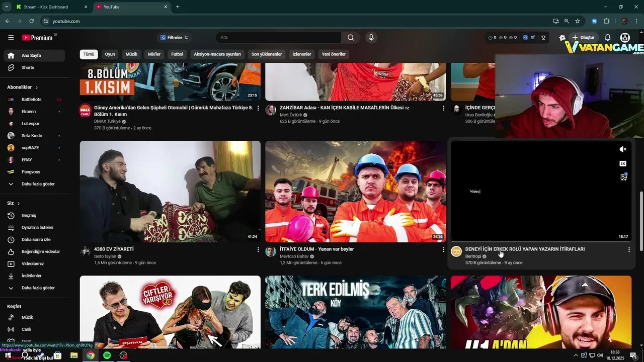Bookmark this page with star icon
Viewport: 644px width, 362px height.
(x=578, y=21)
